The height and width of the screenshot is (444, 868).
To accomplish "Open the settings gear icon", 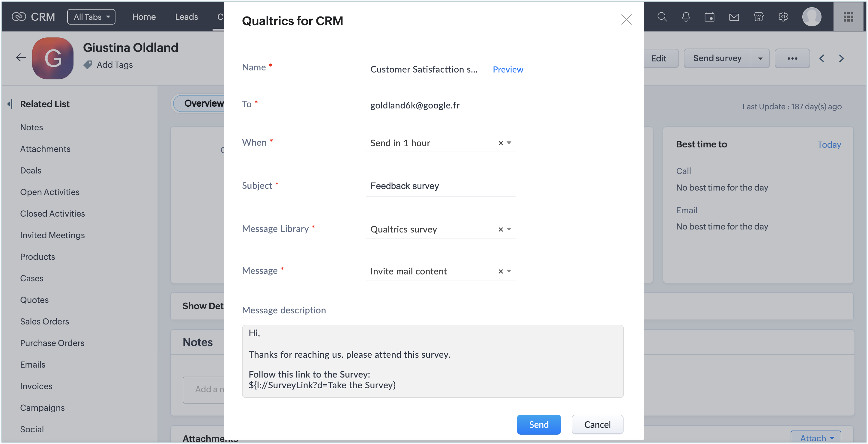I will pyautogui.click(x=783, y=17).
